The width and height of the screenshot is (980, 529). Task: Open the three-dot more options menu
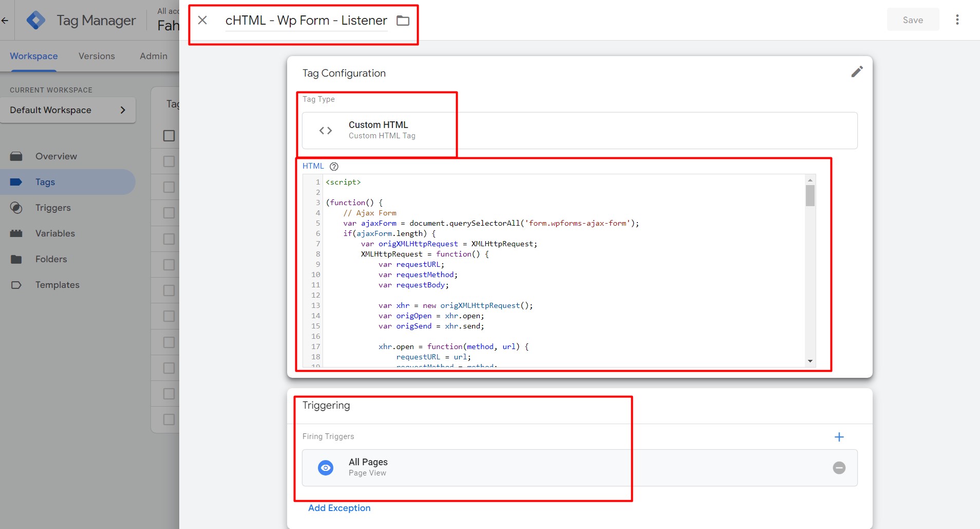click(x=957, y=20)
